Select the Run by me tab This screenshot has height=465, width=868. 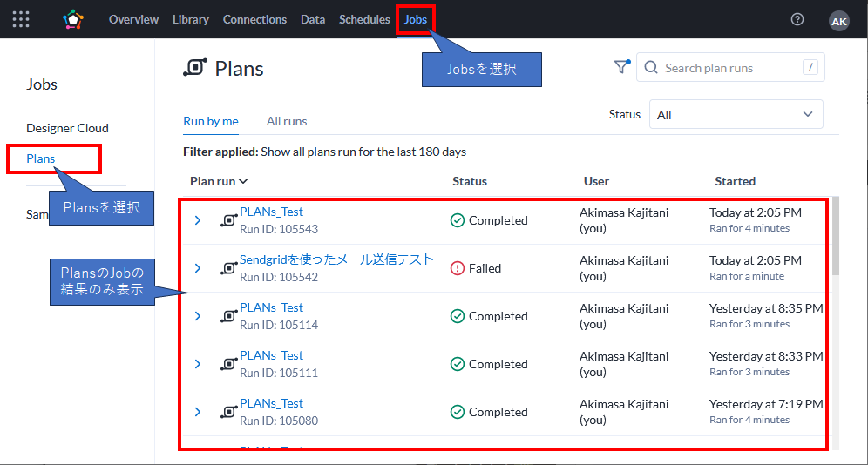coord(210,121)
